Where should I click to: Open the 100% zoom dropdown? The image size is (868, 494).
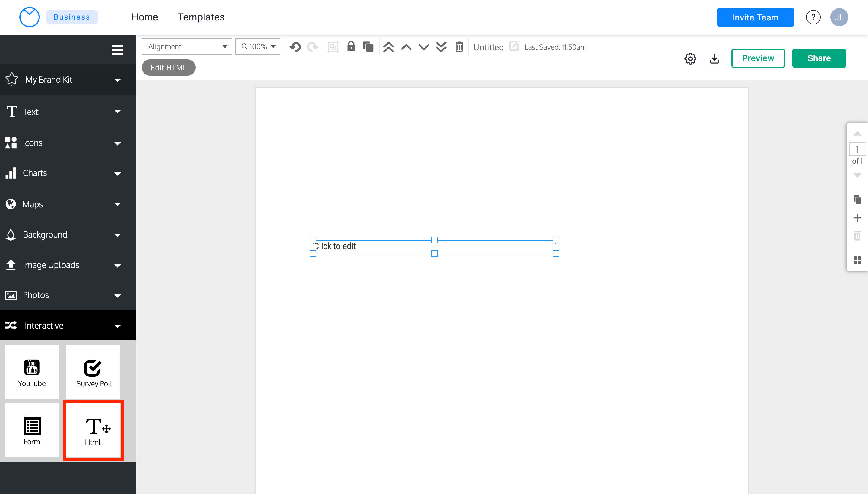(x=258, y=46)
